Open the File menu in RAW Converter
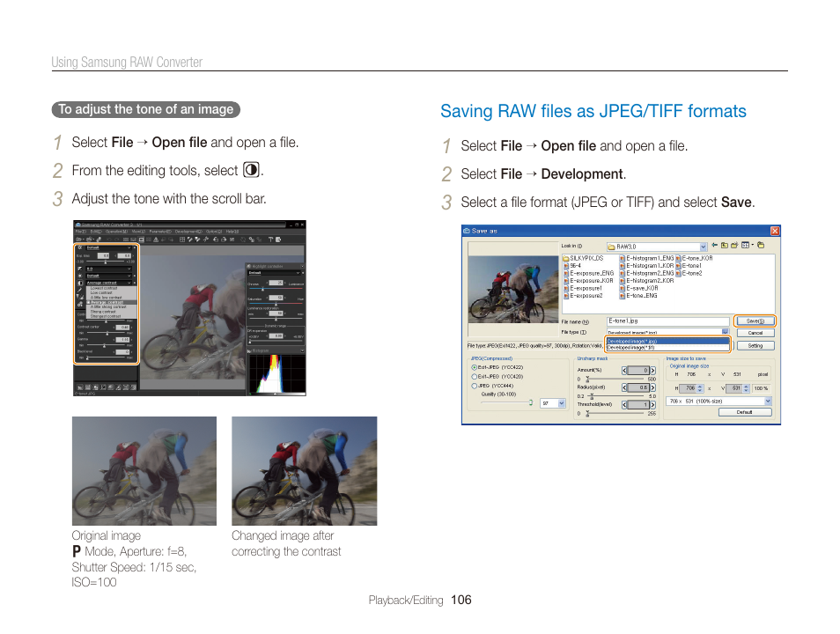The image size is (840, 634). [x=80, y=232]
